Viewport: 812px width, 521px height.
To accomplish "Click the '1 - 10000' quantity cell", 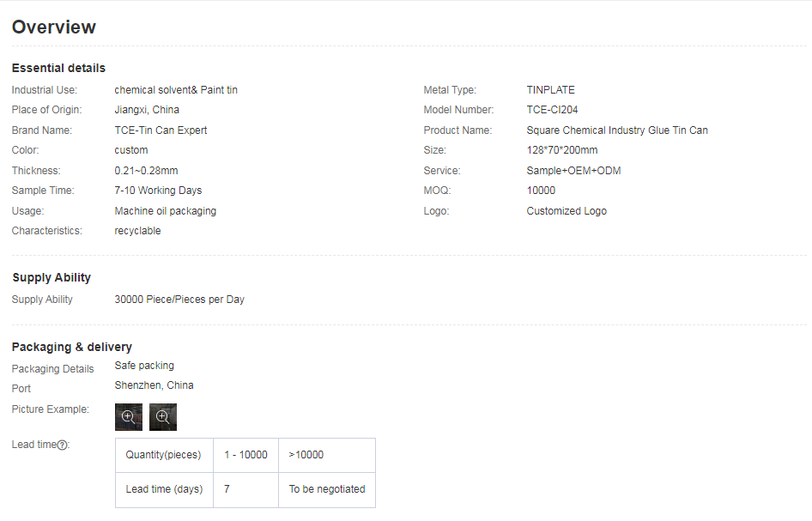I will (x=245, y=455).
